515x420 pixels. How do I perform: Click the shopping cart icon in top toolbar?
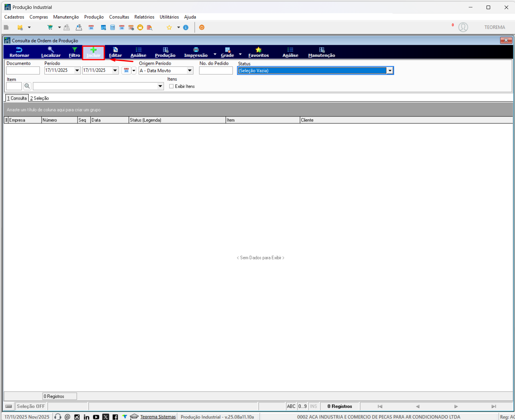tap(50, 27)
